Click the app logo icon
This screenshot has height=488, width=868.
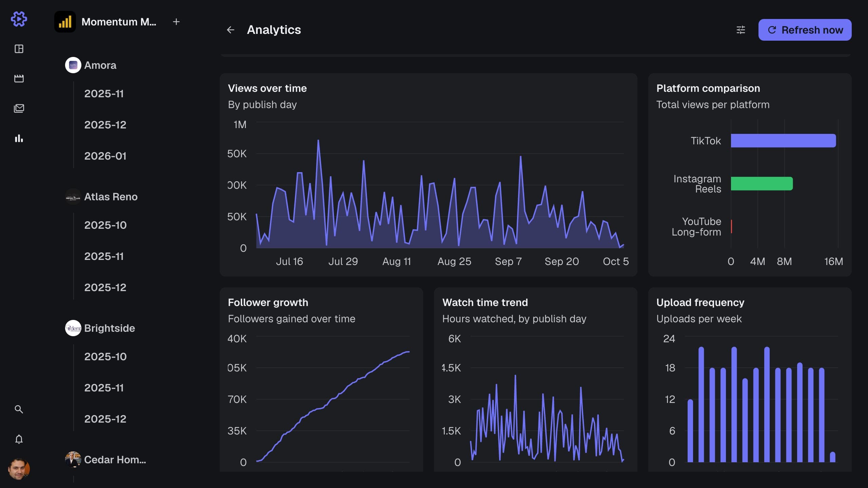click(x=19, y=19)
